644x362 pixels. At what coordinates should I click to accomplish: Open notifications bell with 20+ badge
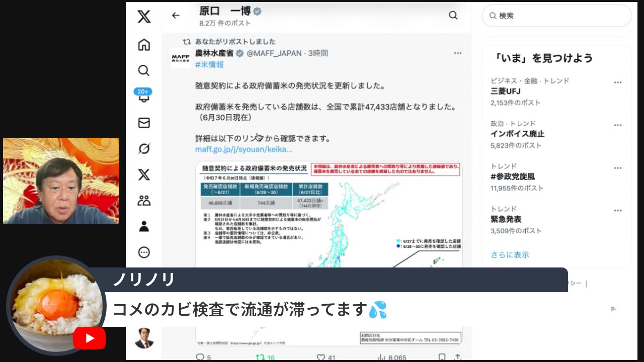pos(143,96)
